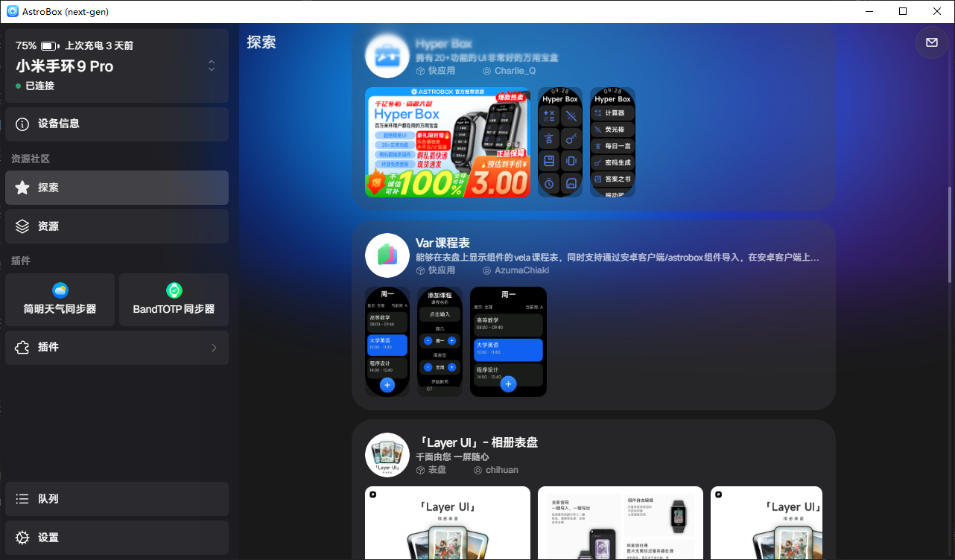The height and width of the screenshot is (560, 955).
Task: Go to the 探索 star item
Action: click(117, 188)
